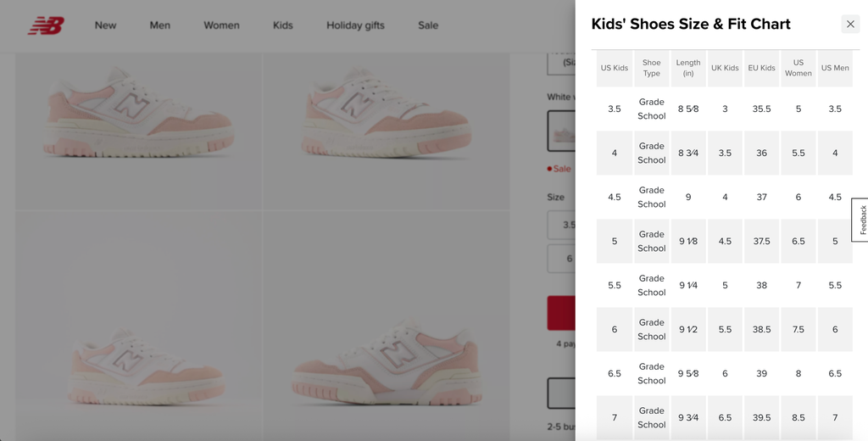The image size is (868, 441).
Task: Open the New menu item
Action: click(105, 25)
